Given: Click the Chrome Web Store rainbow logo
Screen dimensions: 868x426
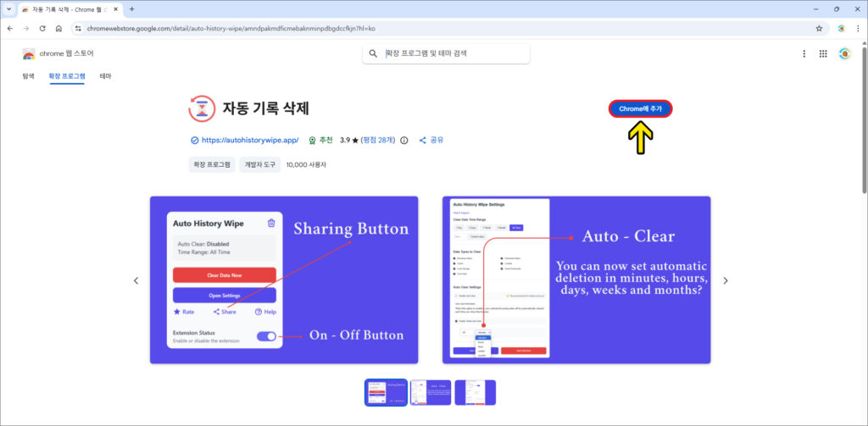Looking at the screenshot, I should 29,53.
